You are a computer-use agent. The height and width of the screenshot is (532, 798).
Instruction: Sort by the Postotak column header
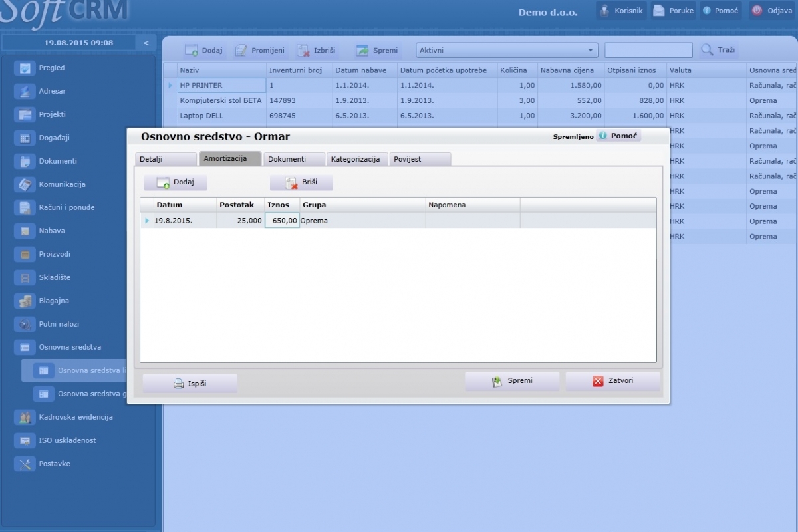pos(240,205)
